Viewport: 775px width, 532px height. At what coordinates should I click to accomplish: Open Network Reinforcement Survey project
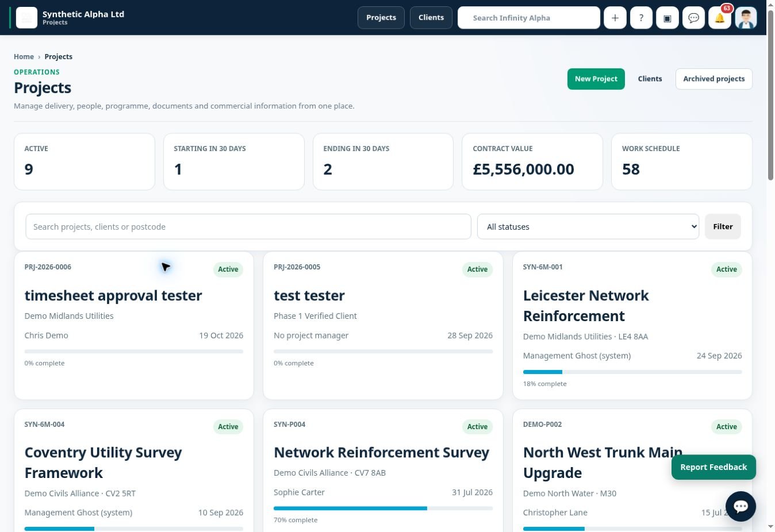pos(382,453)
